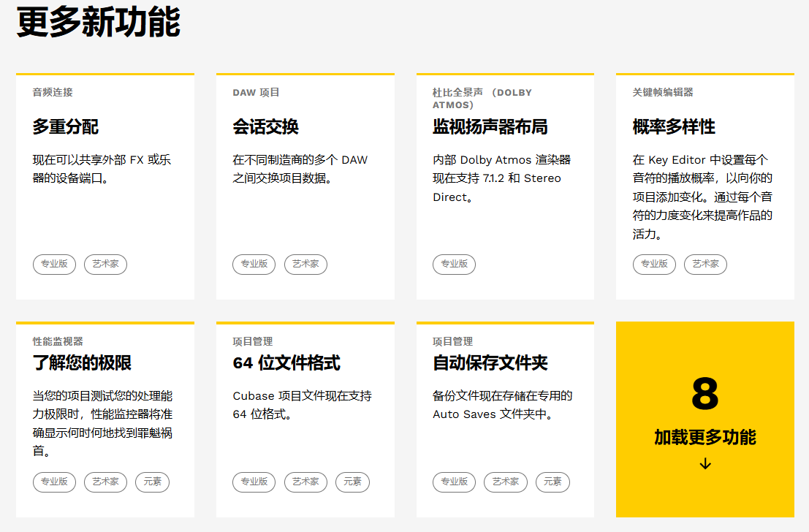
Task: Click the 加载更多功能 label on the yellow tile
Action: [704, 438]
